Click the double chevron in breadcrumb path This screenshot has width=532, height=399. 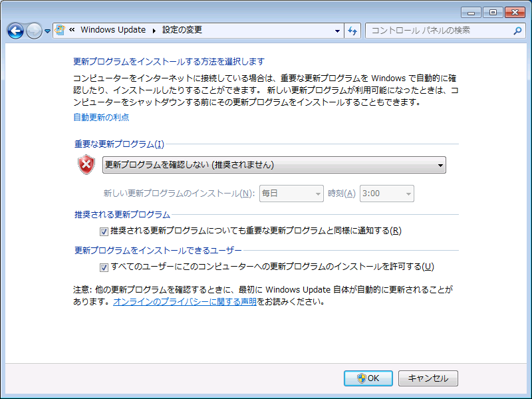72,30
